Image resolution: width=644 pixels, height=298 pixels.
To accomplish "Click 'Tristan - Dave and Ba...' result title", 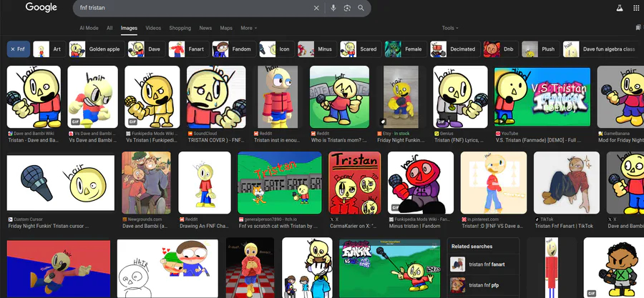I will 34,140.
